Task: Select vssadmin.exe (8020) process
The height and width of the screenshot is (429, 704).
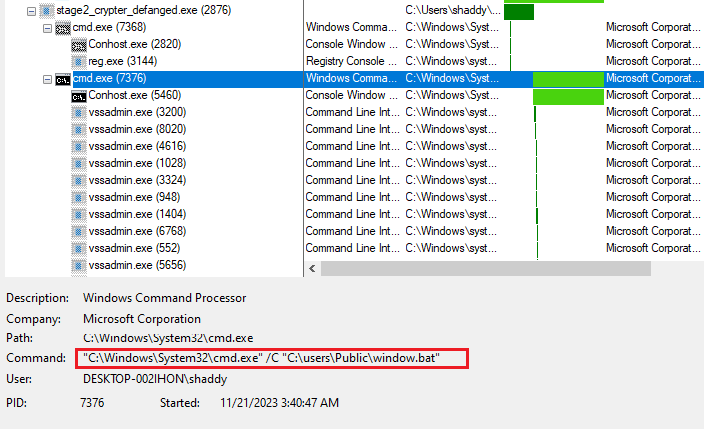Action: [x=137, y=129]
